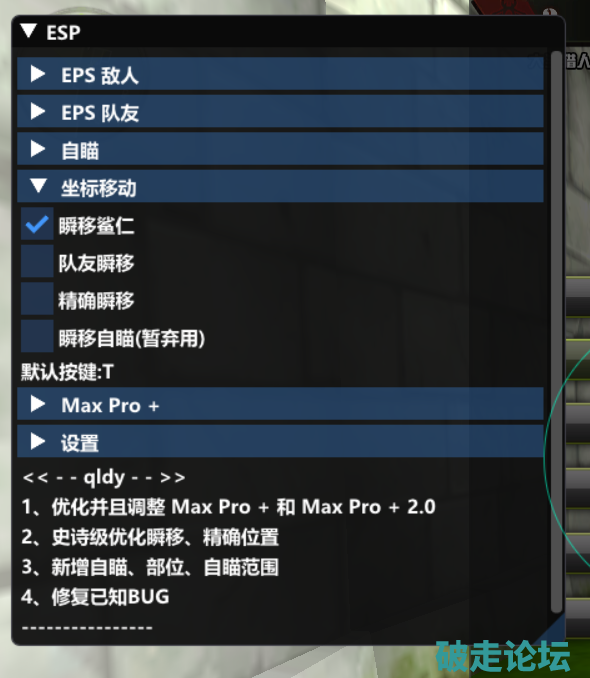Expand the EPS 队友 section header
The width and height of the screenshot is (590, 678).
(x=280, y=112)
